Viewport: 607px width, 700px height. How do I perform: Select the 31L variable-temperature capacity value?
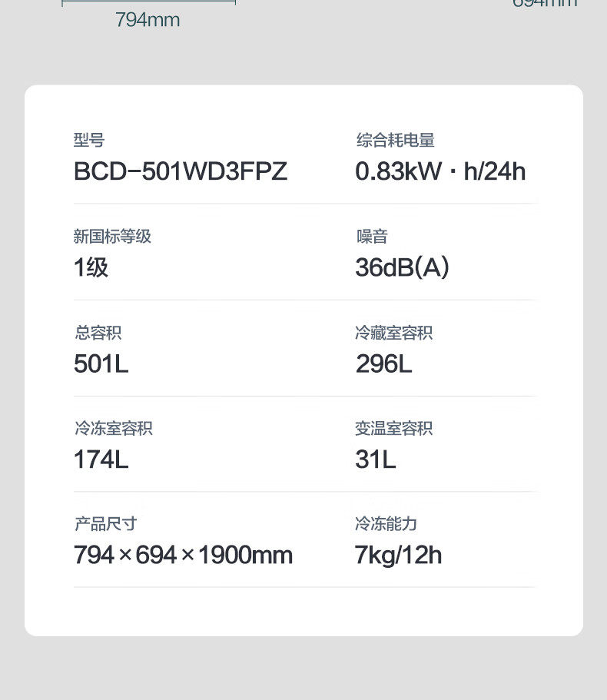[375, 459]
